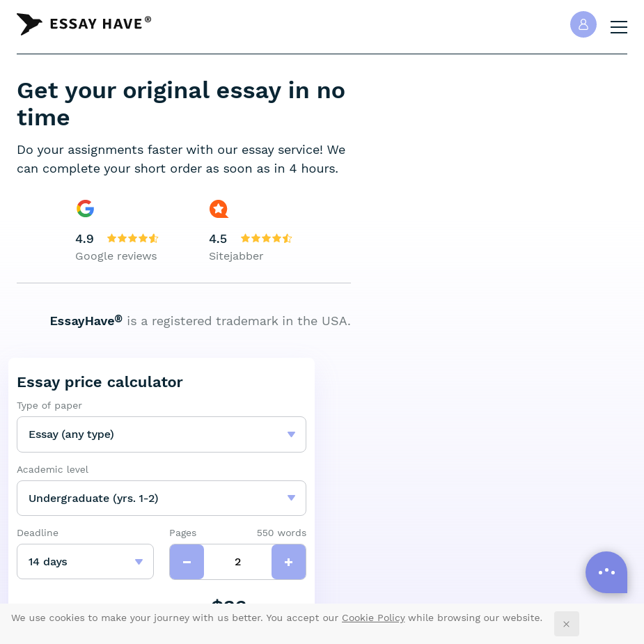Click the Essay price calculator heading

tap(100, 382)
